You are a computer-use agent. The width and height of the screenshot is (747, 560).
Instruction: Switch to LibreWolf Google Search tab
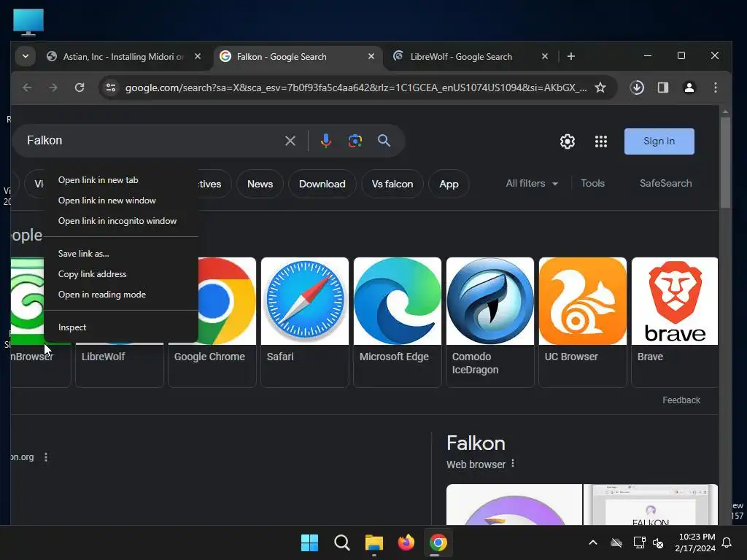pos(461,57)
